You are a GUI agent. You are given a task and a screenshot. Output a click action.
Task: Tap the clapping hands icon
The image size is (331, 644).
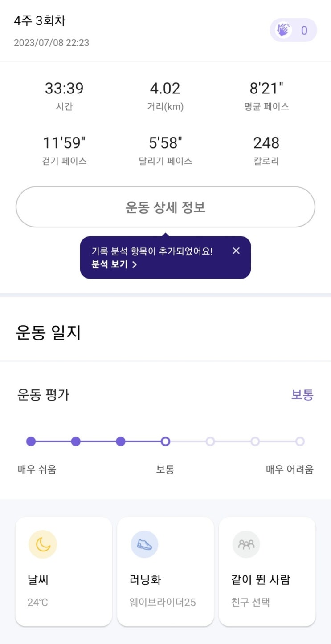(283, 30)
